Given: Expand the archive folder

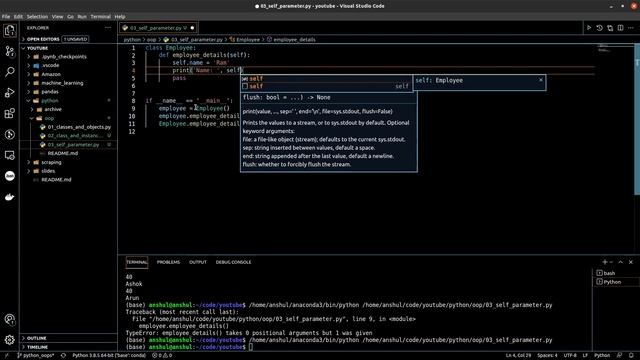Looking at the screenshot, I should coord(53,109).
